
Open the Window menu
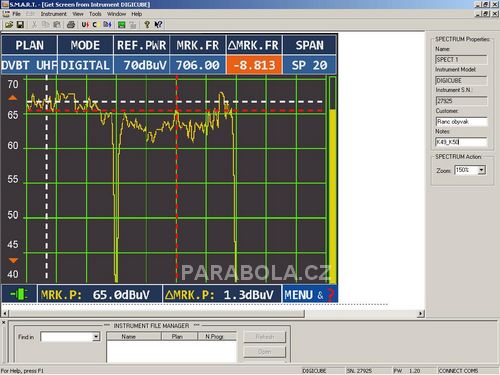point(116,14)
